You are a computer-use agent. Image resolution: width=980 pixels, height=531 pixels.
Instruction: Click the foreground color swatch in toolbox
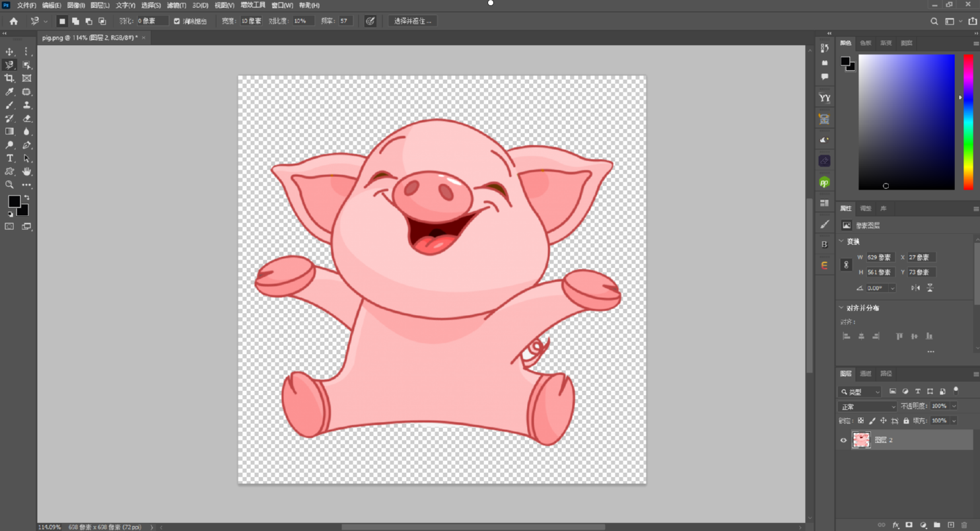14,201
